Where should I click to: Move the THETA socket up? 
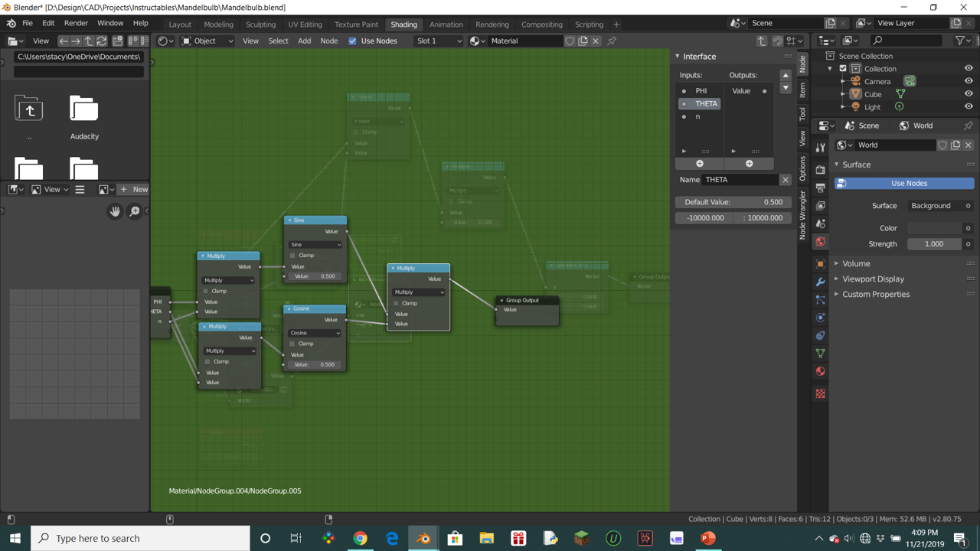pyautogui.click(x=786, y=75)
